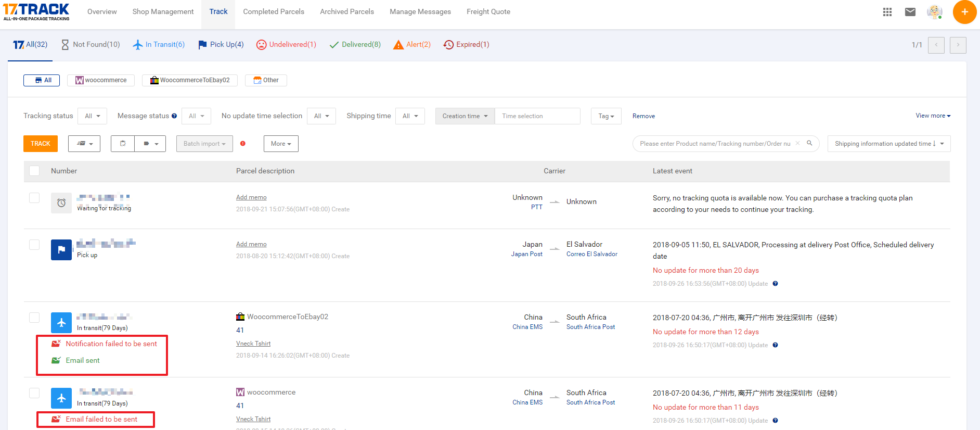Open the tag label toolbar dropdown
The width and height of the screenshot is (980, 430).
pos(150,144)
